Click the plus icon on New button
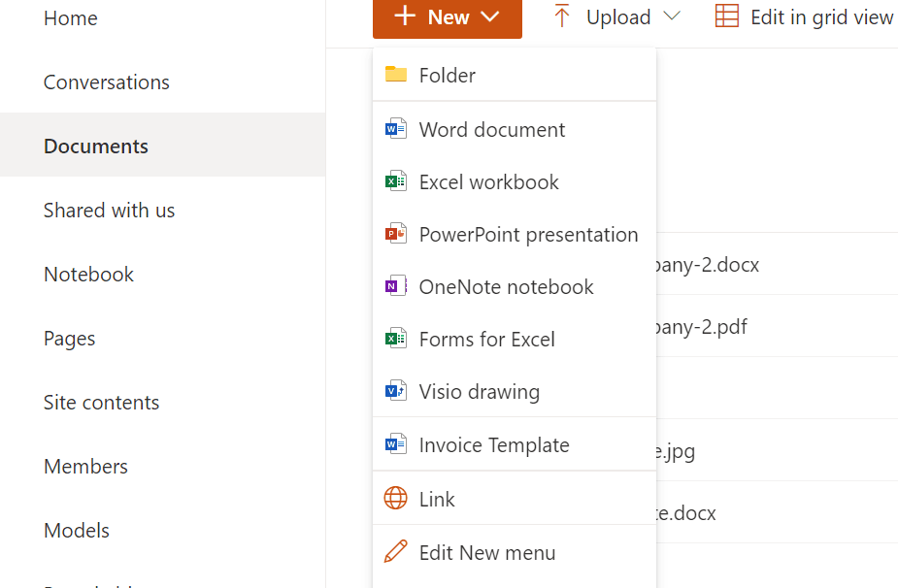 tap(405, 16)
